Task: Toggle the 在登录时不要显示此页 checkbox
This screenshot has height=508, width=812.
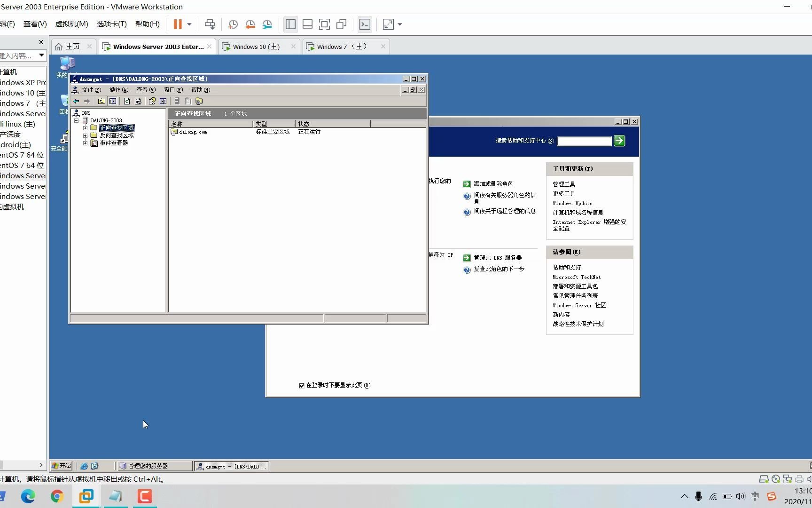Action: click(x=301, y=385)
